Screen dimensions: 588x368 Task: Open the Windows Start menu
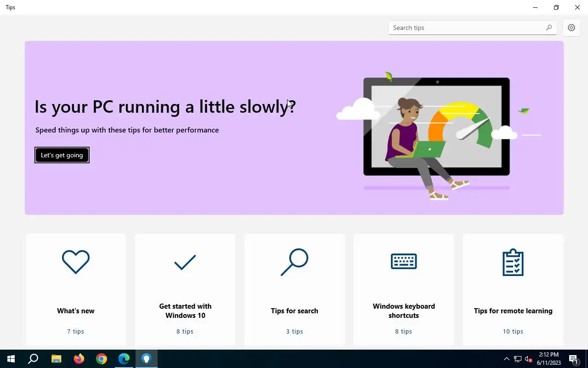pyautogui.click(x=11, y=359)
